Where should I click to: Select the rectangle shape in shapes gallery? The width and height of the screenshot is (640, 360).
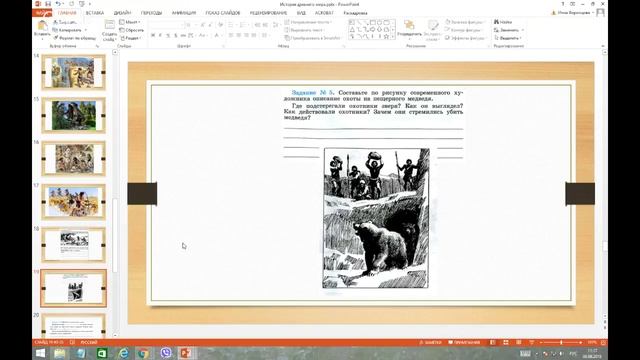[373, 22]
